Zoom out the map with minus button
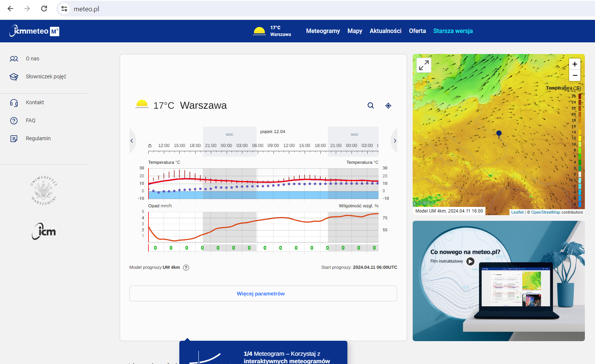This screenshot has width=595, height=364. point(575,75)
